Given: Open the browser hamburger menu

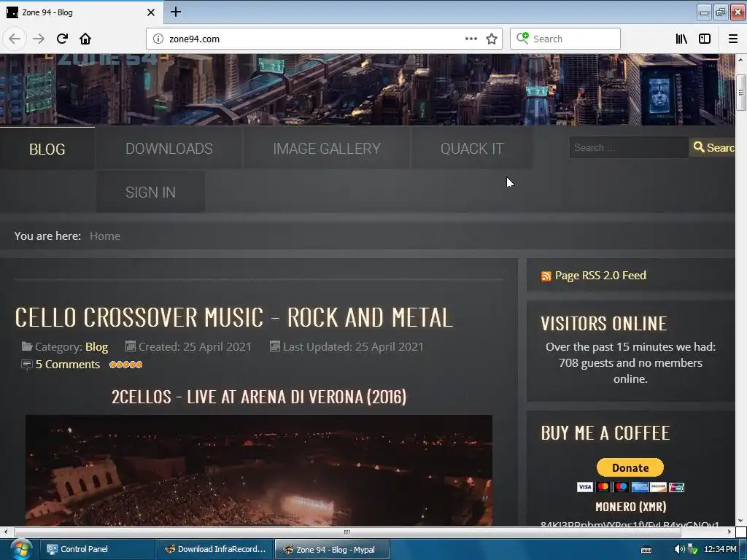Looking at the screenshot, I should 732,39.
